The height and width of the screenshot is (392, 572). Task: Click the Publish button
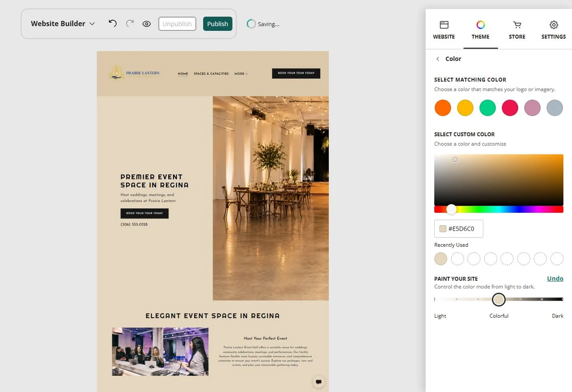[217, 24]
